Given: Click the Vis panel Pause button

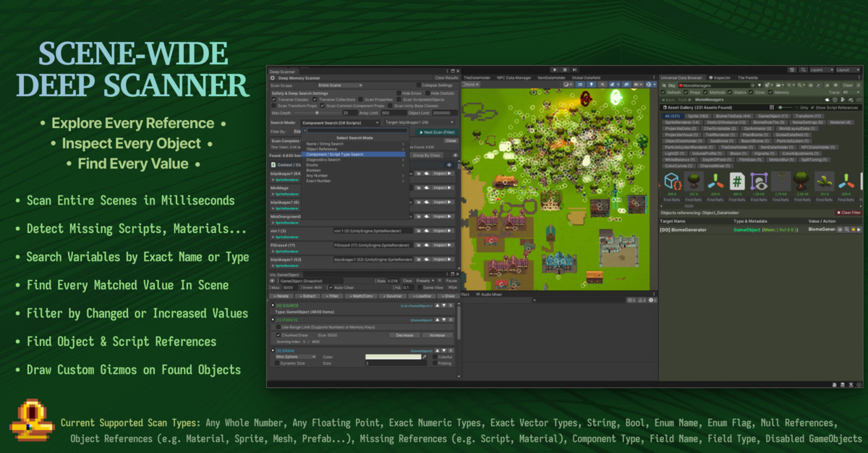Looking at the screenshot, I should point(451,281).
